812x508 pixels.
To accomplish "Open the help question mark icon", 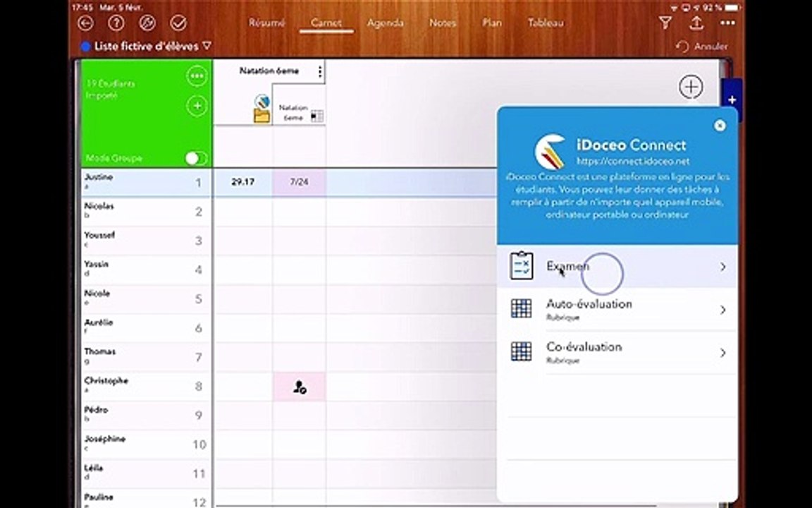I will 116,23.
